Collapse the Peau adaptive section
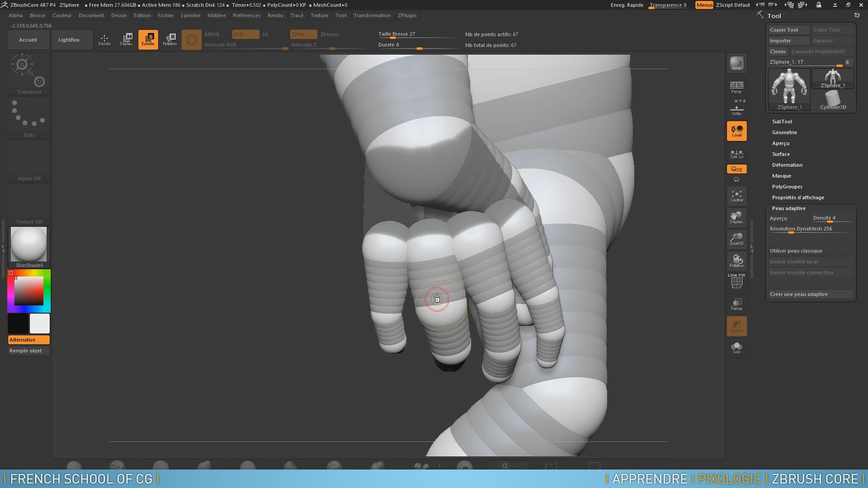Viewport: 868px width, 488px height. coord(788,208)
